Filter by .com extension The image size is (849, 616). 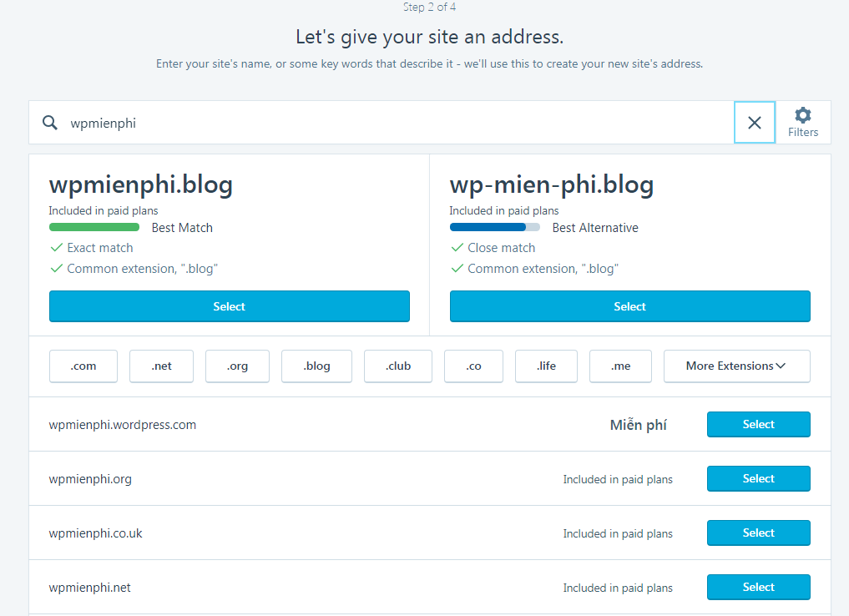[83, 366]
